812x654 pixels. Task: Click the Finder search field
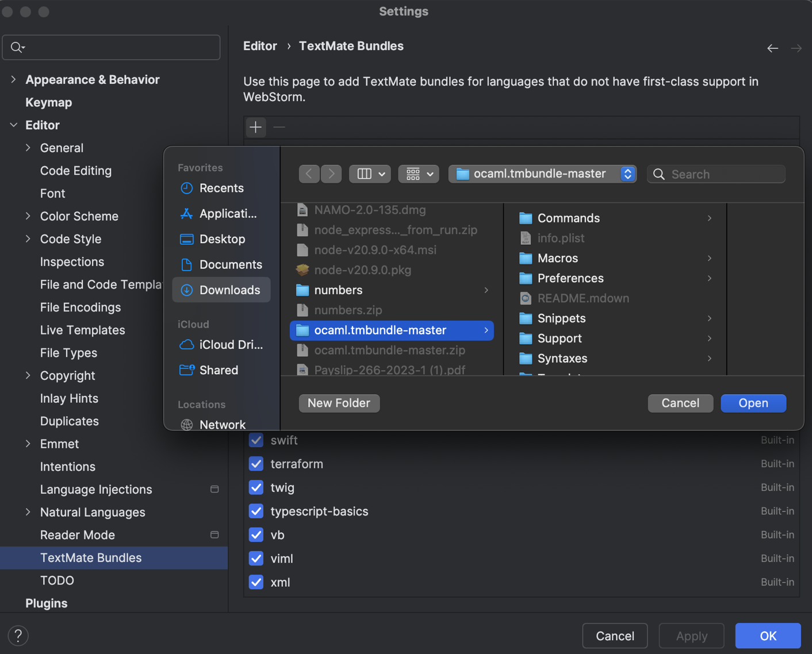click(716, 174)
